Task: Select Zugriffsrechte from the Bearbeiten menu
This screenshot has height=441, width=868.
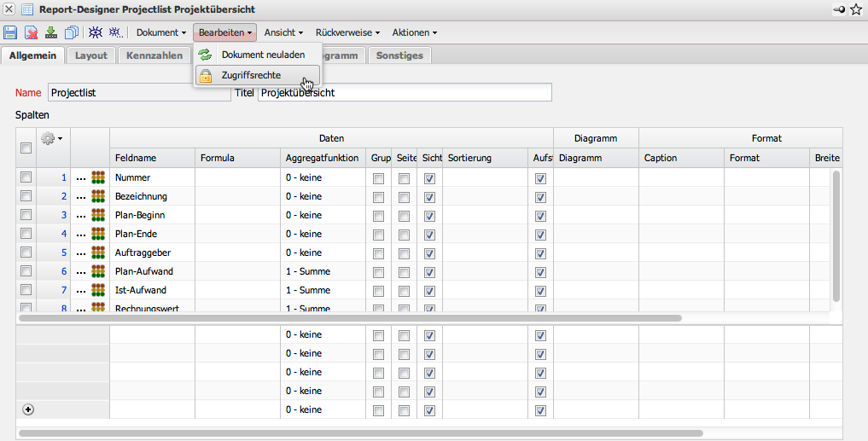Action: 251,75
